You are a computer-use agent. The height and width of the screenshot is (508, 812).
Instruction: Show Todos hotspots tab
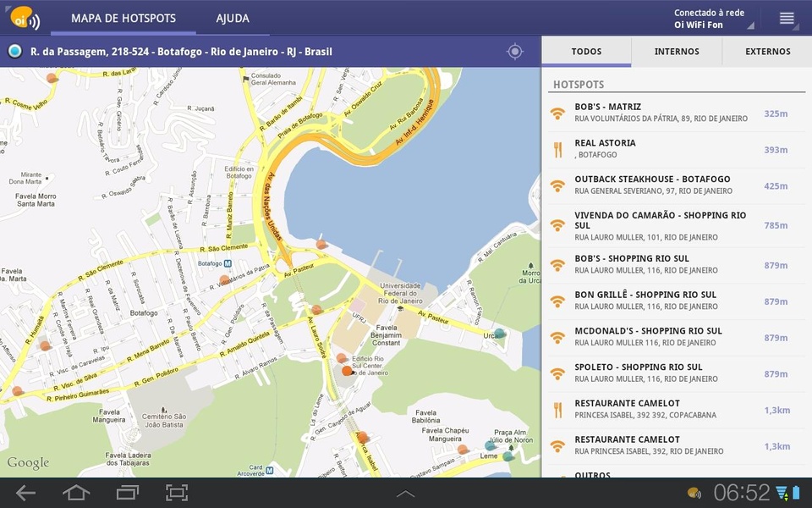(586, 52)
